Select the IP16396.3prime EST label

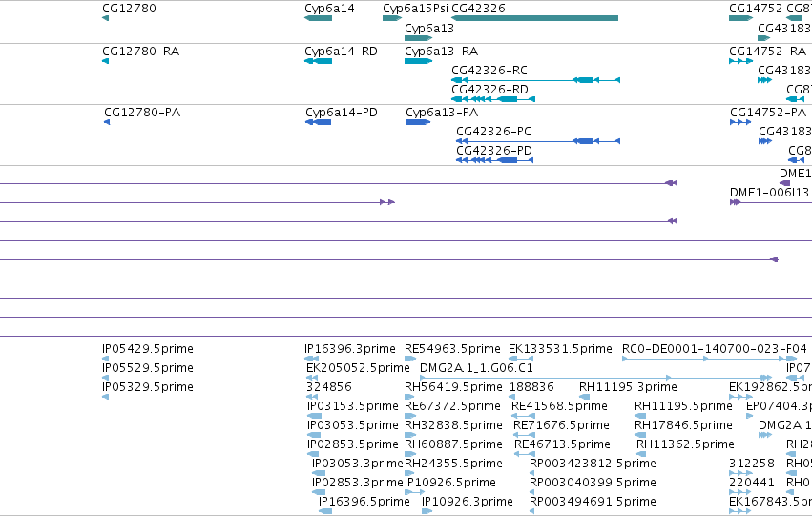[350, 349]
